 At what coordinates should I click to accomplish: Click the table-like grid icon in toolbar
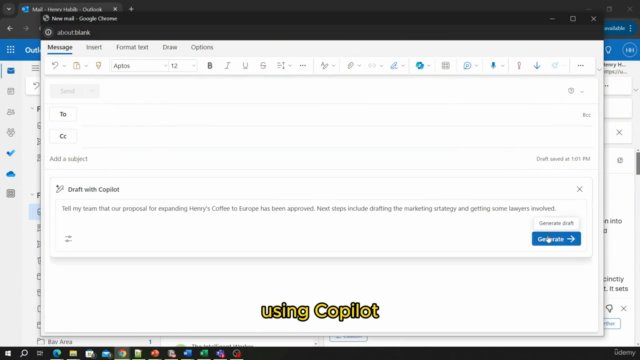coord(445,65)
